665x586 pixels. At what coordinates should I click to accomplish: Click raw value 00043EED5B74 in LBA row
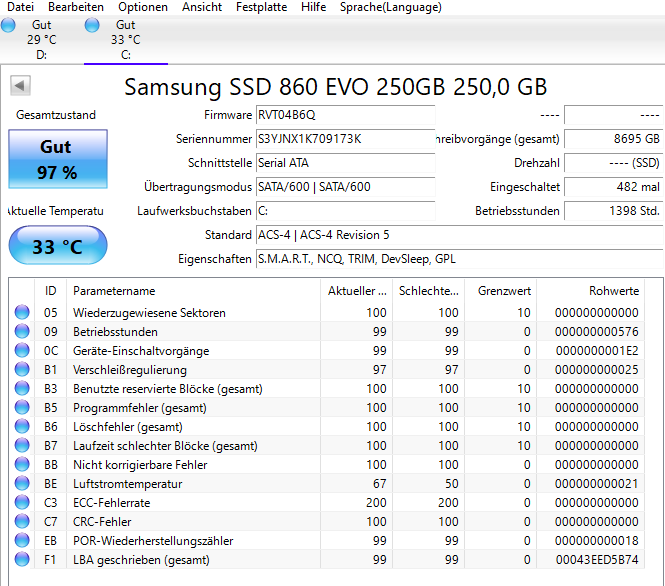pos(597,560)
